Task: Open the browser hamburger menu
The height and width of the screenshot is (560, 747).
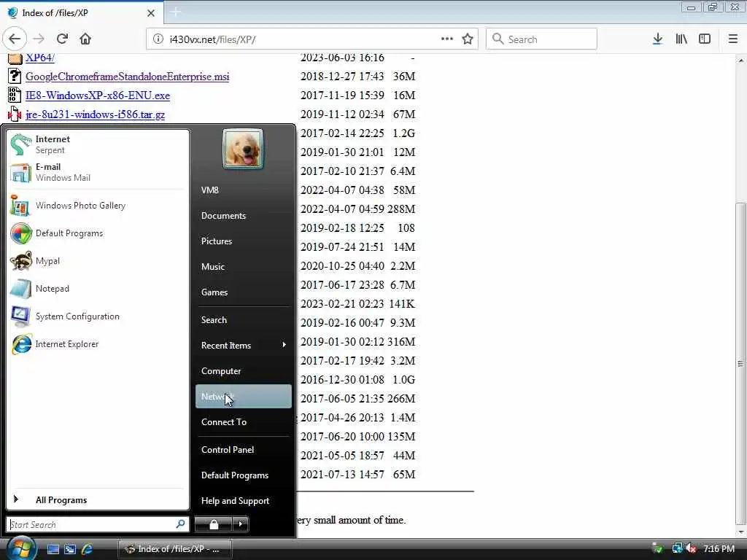Action: [x=732, y=39]
